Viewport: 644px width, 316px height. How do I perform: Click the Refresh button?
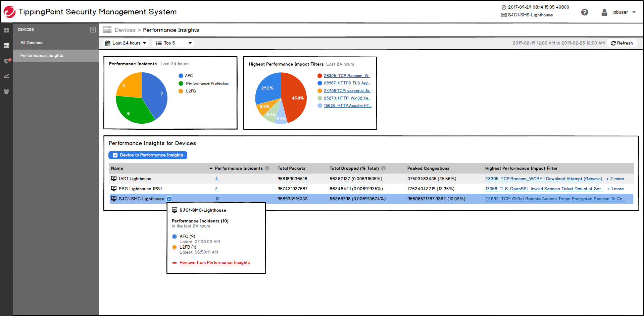point(622,43)
